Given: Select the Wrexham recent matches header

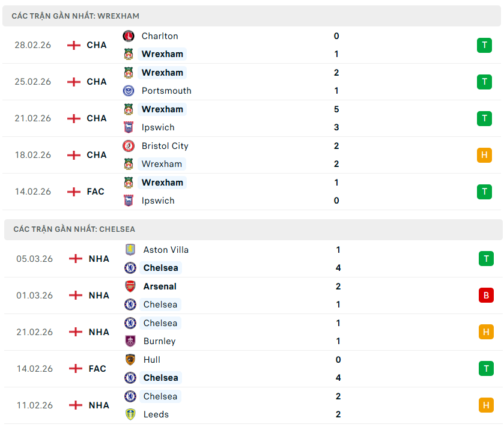Looking at the screenshot, I should [76, 16].
